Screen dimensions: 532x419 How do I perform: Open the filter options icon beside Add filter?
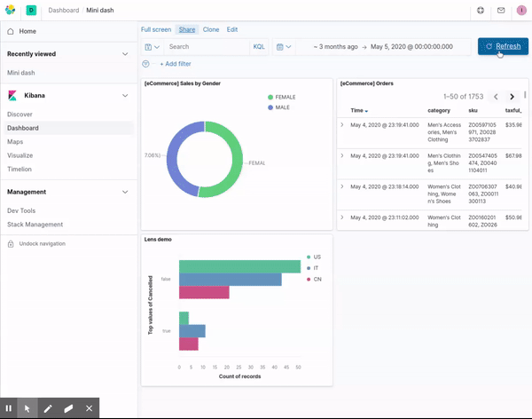(145, 64)
